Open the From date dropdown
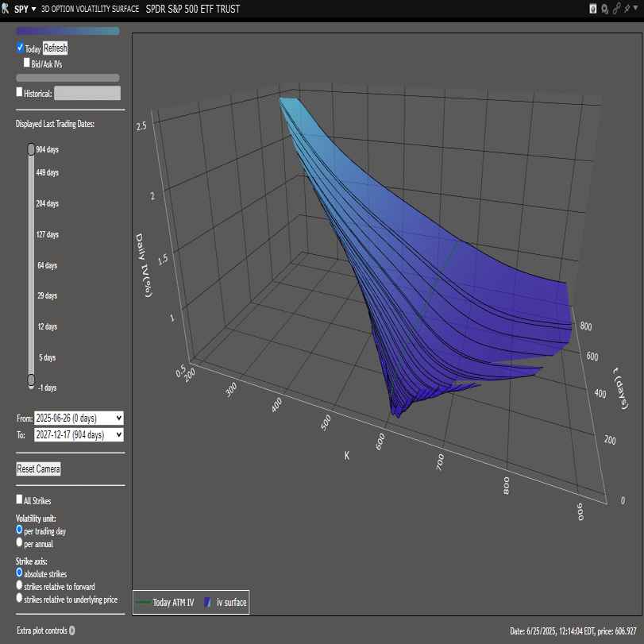 79,418
